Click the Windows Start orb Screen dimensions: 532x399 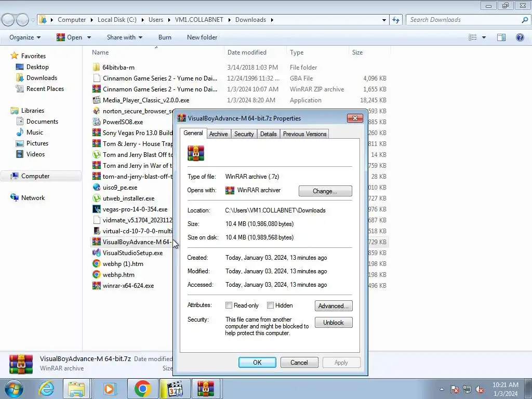point(14,389)
